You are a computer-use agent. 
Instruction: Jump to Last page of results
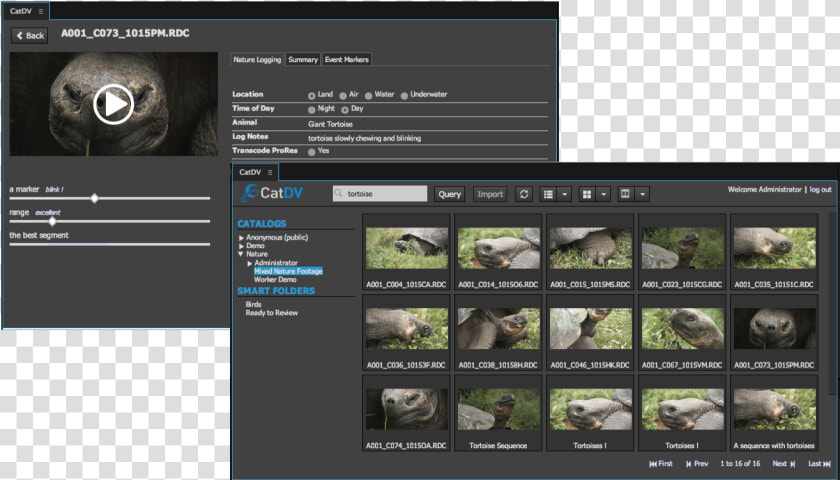(819, 463)
